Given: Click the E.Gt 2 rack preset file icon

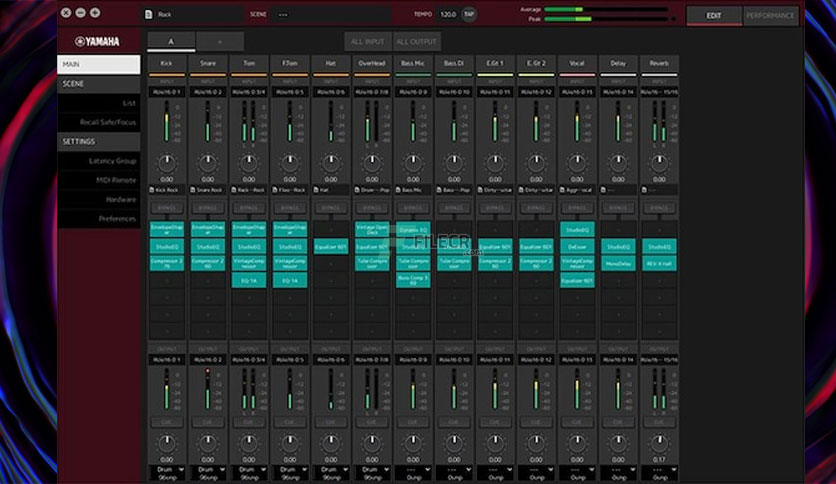Looking at the screenshot, I should click(521, 190).
